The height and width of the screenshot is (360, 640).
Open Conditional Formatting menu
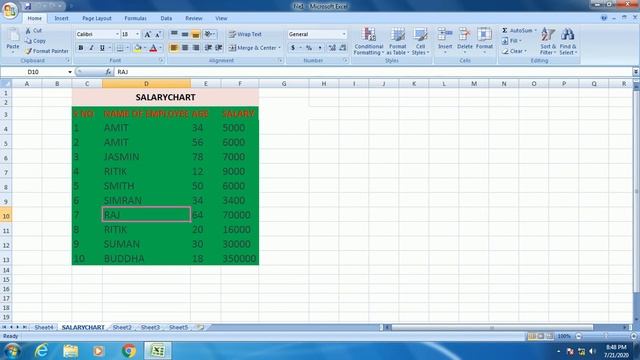[x=369, y=41]
